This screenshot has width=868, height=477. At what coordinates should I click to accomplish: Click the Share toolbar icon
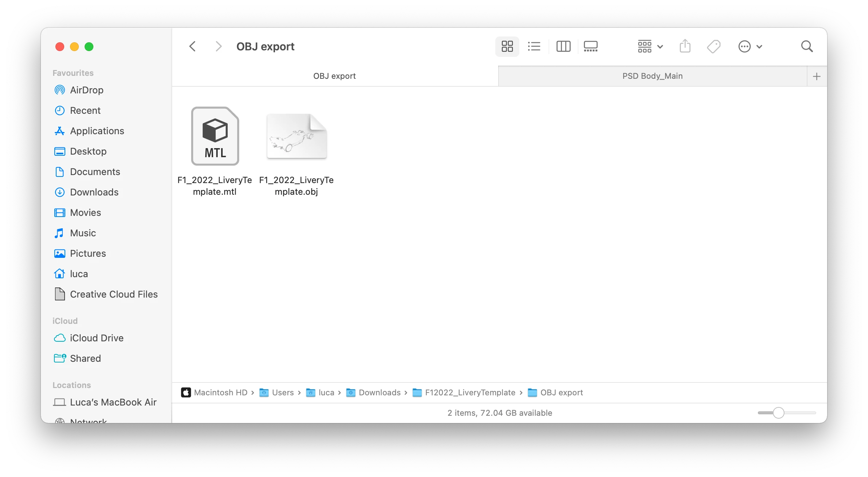(x=685, y=46)
